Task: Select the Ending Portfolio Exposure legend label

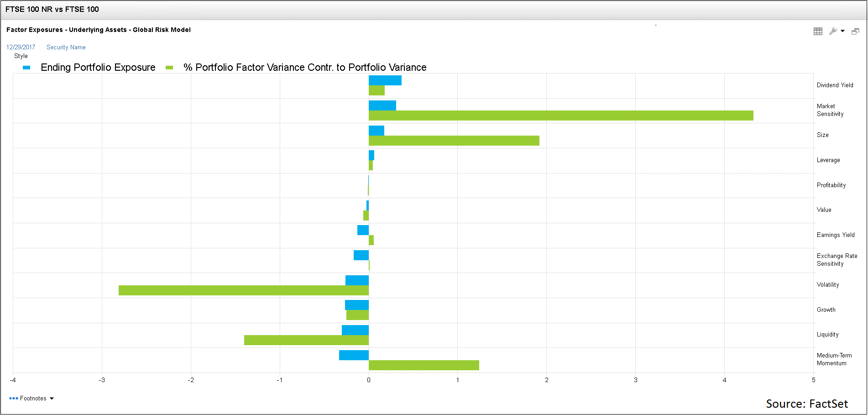Action: [x=98, y=68]
